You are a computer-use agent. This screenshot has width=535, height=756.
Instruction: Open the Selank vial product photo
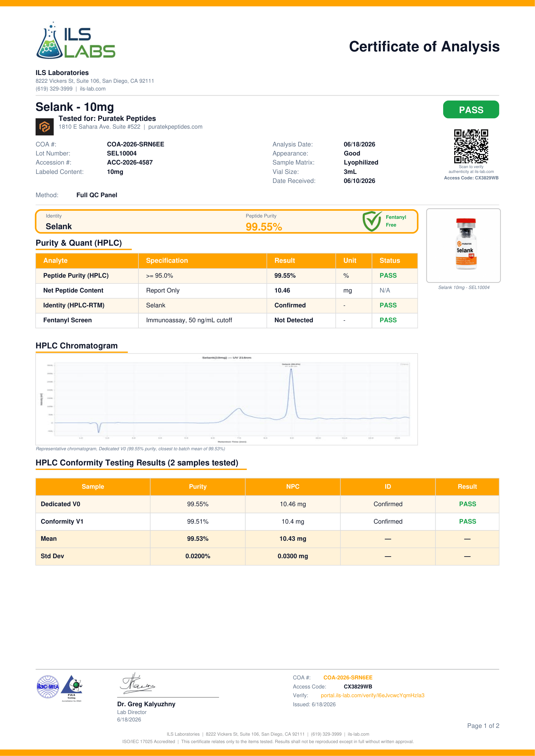(464, 245)
